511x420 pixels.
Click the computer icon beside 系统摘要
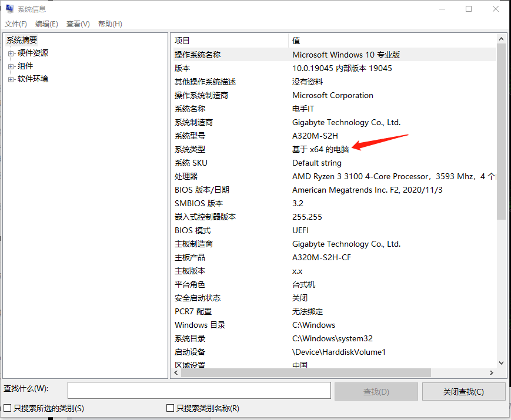coord(6,40)
